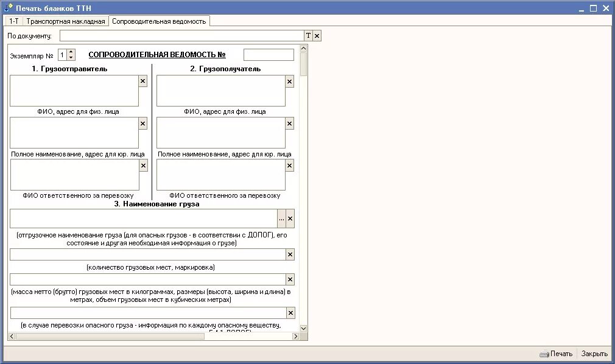Clear Грузополучатель ФИО, адрес для физ. лица field

point(289,82)
